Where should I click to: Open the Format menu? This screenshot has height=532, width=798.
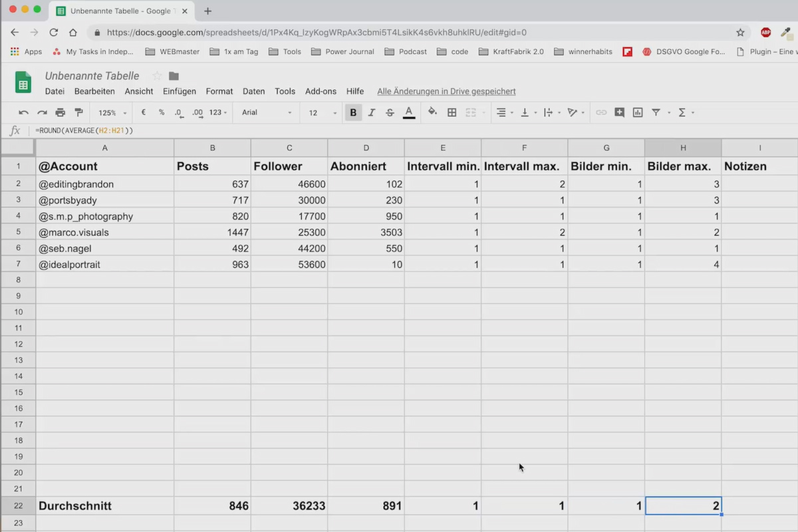point(219,91)
